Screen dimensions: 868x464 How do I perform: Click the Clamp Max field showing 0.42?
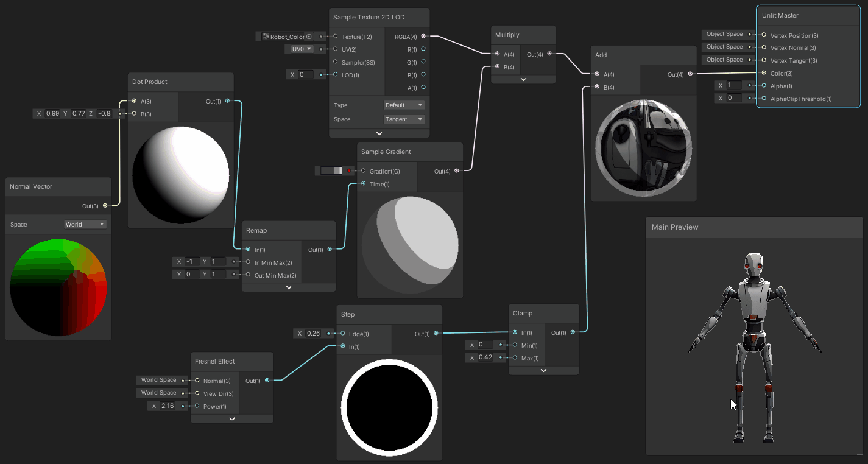tap(485, 357)
